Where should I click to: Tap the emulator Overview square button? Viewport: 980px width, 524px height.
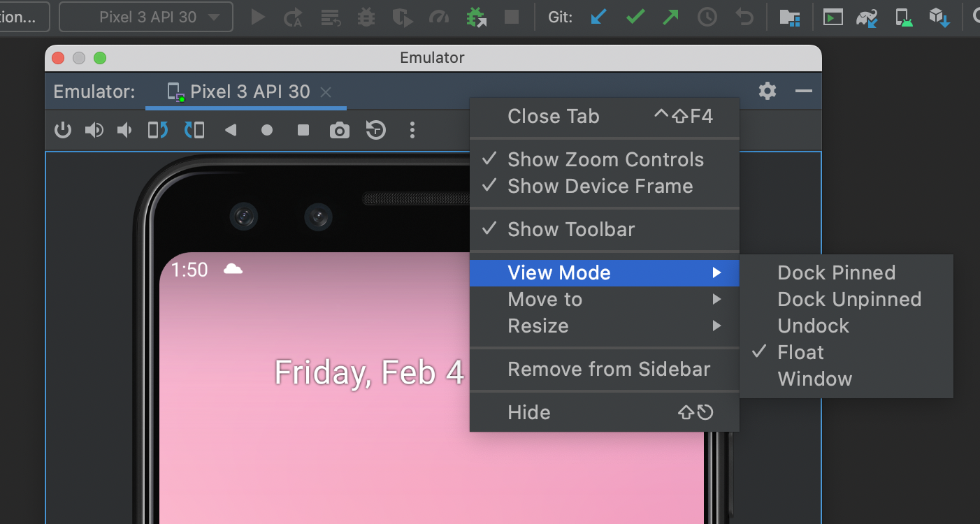point(303,130)
